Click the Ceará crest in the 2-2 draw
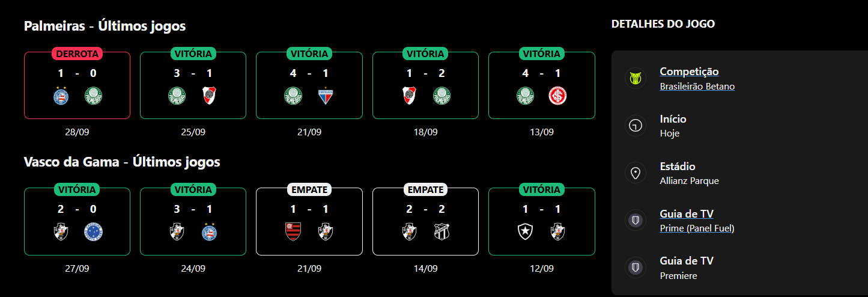This screenshot has height=297, width=868. tap(442, 231)
